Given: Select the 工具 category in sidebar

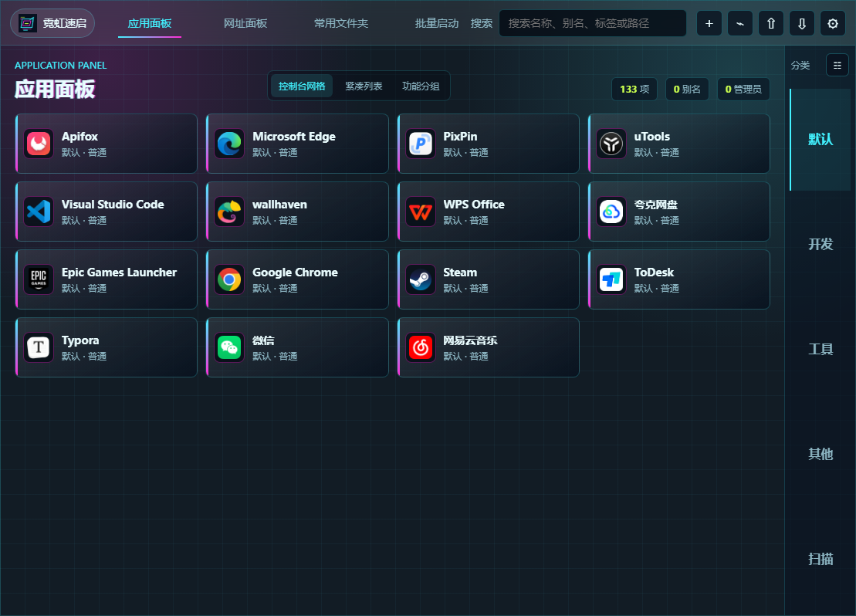Looking at the screenshot, I should [820, 350].
